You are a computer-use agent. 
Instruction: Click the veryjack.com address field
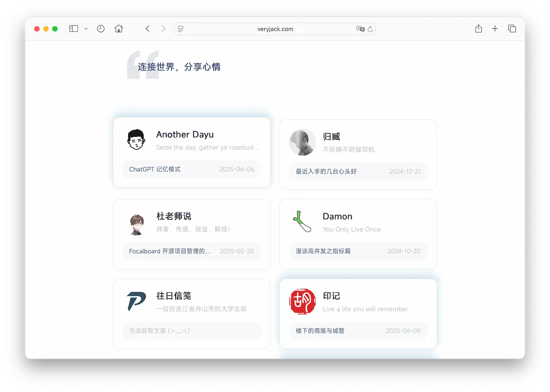275,29
